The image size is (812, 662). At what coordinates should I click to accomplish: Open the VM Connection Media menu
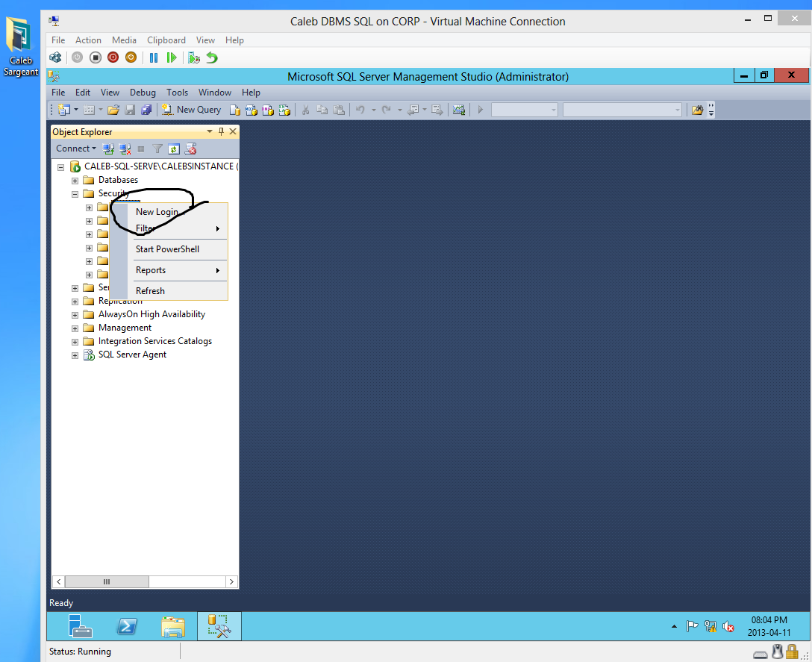coord(125,40)
